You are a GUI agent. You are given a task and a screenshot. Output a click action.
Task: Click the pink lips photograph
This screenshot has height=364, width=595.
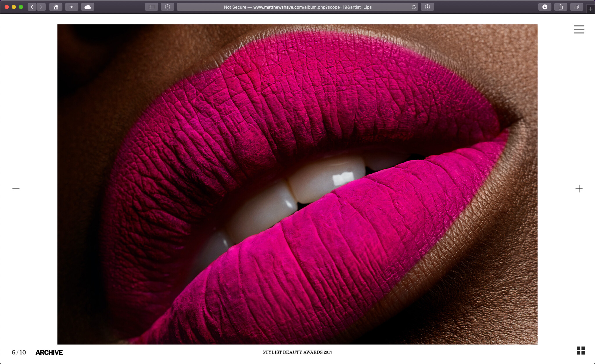(x=297, y=184)
